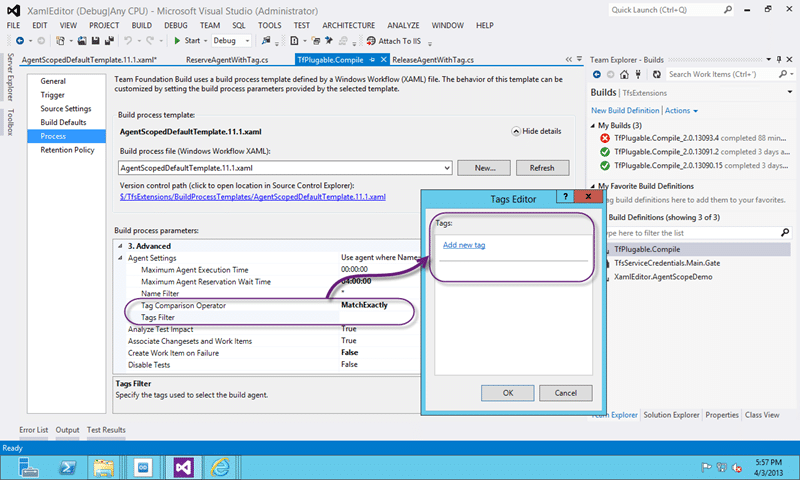Image resolution: width=800 pixels, height=480 pixels.
Task: Click the Open File toolbar icon
Action: click(x=82, y=41)
